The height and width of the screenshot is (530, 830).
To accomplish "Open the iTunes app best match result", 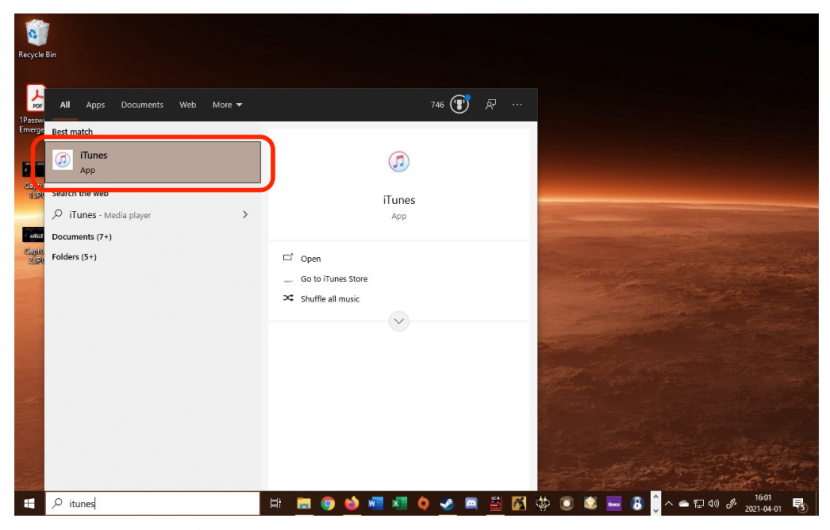I will point(152,162).
